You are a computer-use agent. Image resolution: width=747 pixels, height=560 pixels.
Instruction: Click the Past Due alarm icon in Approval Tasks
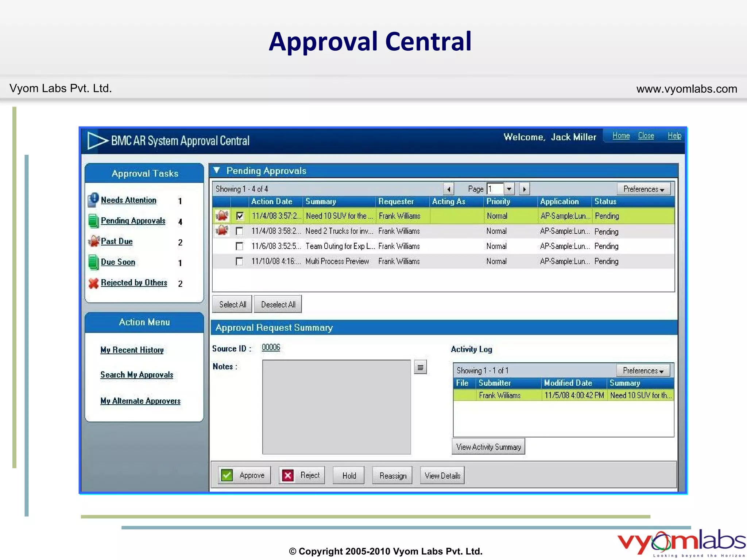coord(94,241)
